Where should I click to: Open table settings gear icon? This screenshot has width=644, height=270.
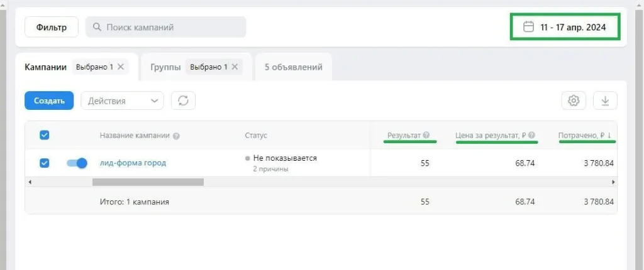click(x=573, y=100)
